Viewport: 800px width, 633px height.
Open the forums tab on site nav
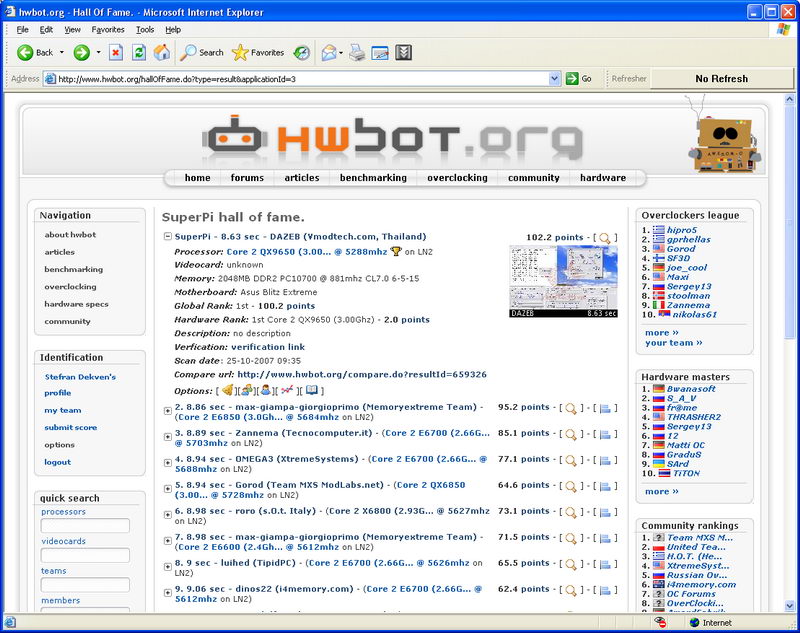click(247, 178)
